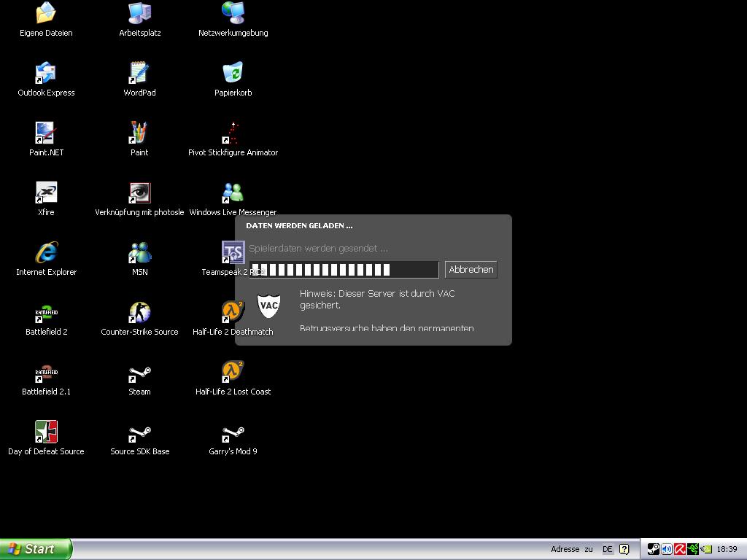Cancel loading with the Abbrechen button
The width and height of the screenshot is (747, 560).
(x=471, y=270)
